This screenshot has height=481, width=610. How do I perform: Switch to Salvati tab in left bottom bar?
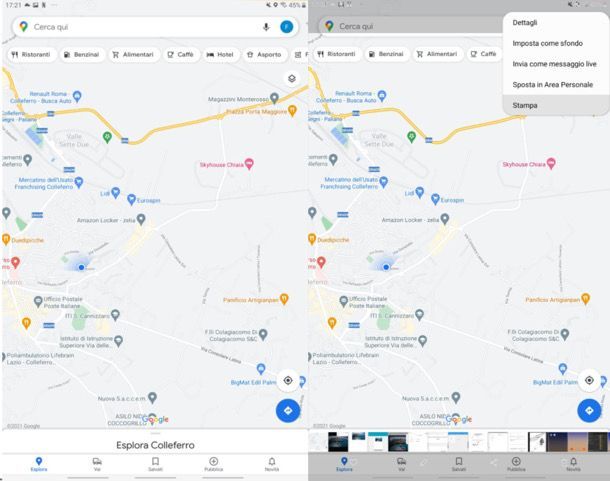[155, 464]
